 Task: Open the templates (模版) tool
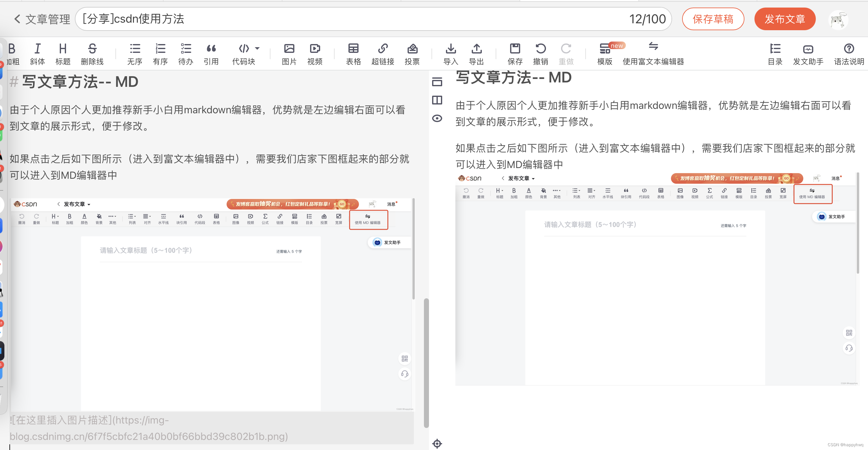pos(605,54)
